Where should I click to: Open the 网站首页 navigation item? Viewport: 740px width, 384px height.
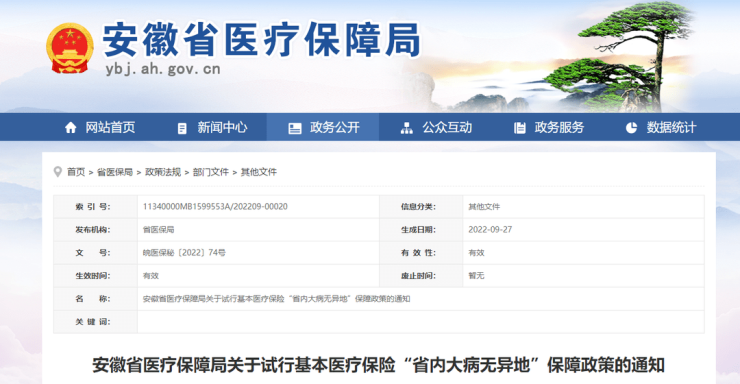99,127
